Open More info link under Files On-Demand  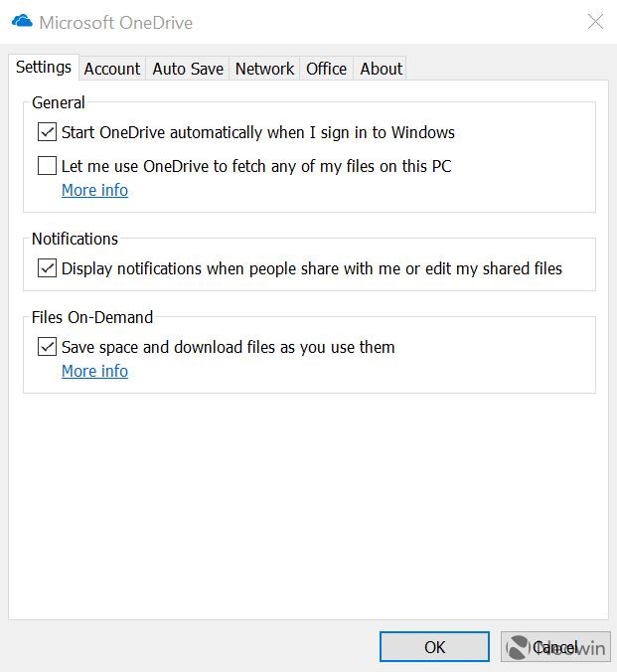coord(94,371)
